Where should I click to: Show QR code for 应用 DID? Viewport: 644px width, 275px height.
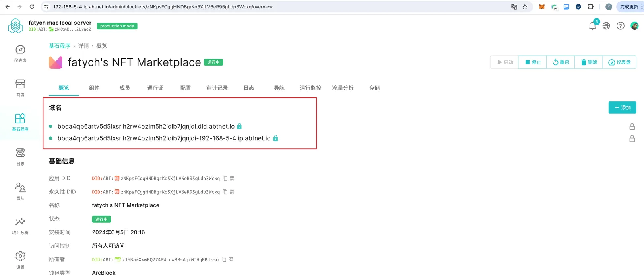click(x=232, y=178)
